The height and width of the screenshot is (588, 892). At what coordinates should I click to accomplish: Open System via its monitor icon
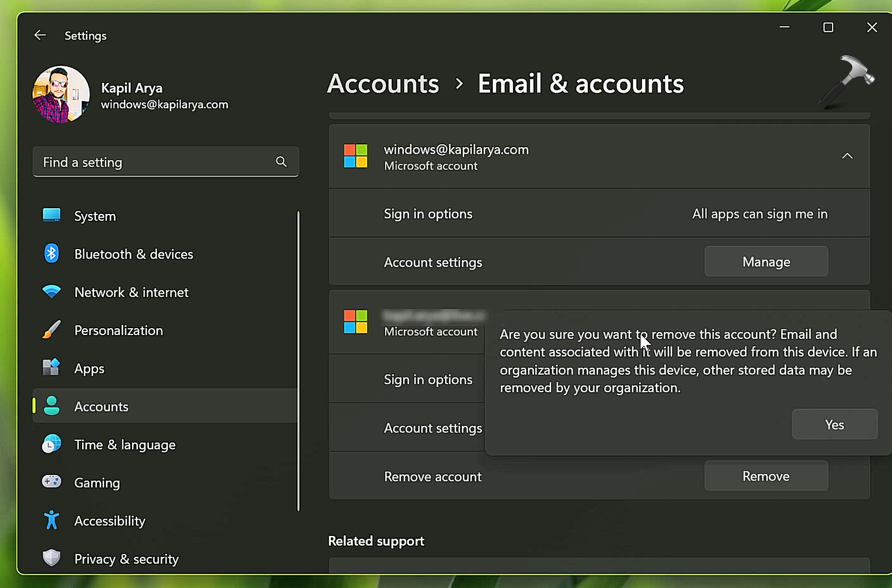click(x=52, y=216)
